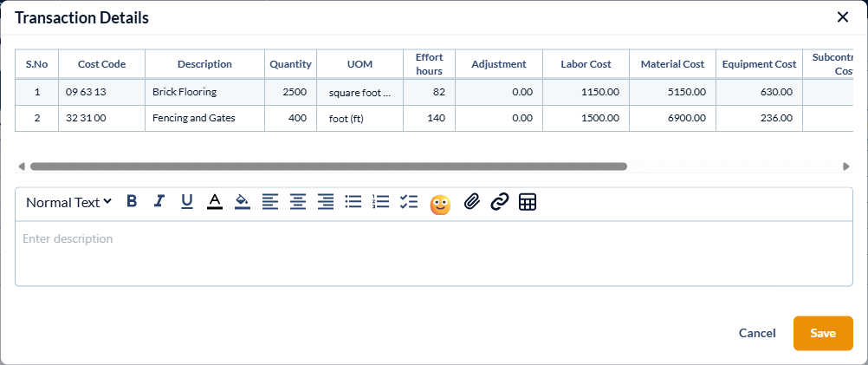This screenshot has width=868, height=365.
Task: Insert a checklist
Action: (x=409, y=202)
